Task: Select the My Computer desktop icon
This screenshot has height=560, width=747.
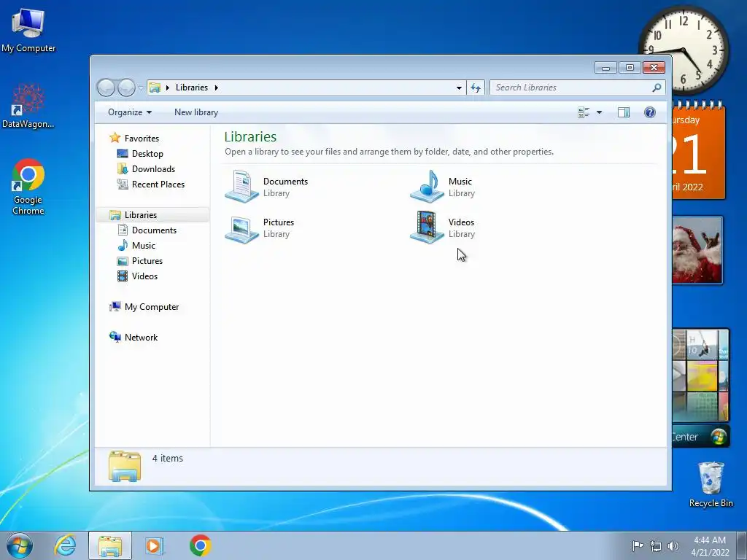Action: [x=28, y=31]
